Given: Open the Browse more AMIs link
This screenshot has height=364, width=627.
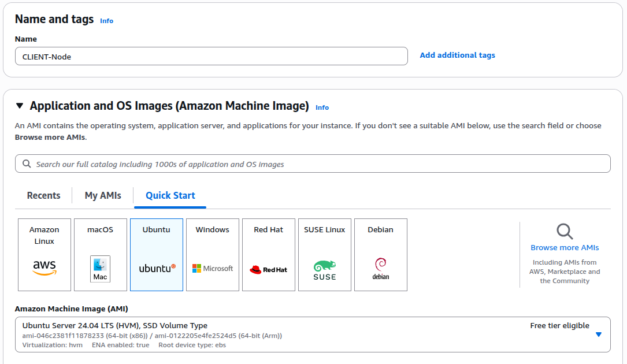Looking at the screenshot, I should click(x=565, y=248).
